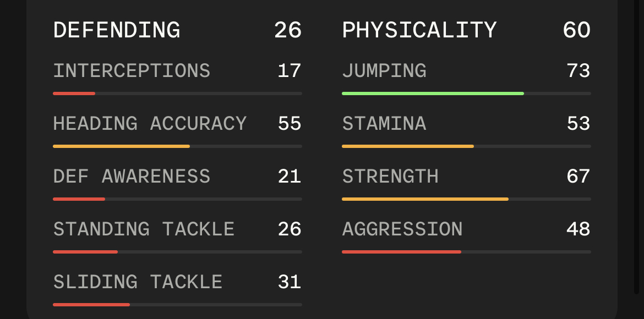Select the SLIDING TACKLE stat label
Image resolution: width=644 pixels, height=319 pixels.
pyautogui.click(x=138, y=282)
